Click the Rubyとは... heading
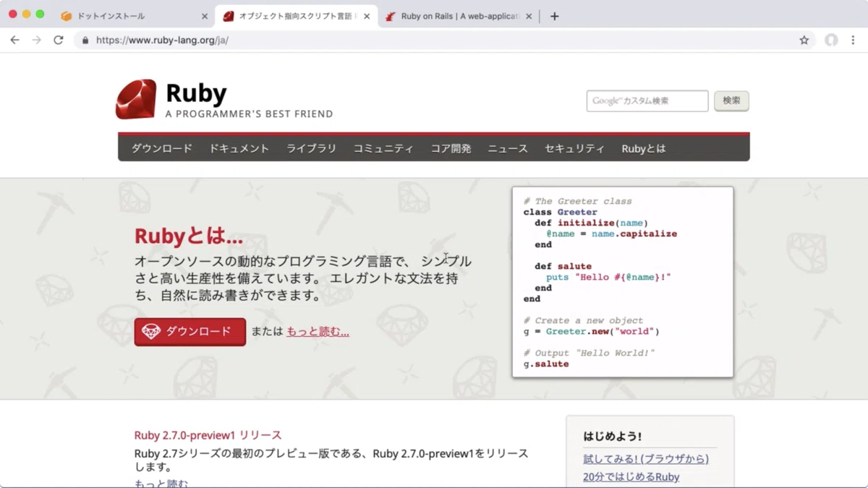This screenshot has width=868, height=488. tap(188, 236)
